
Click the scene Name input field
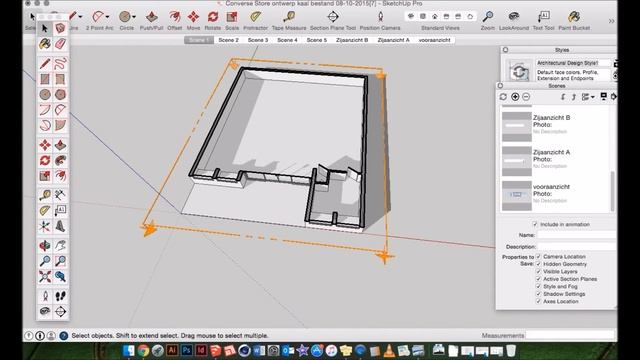[576, 235]
